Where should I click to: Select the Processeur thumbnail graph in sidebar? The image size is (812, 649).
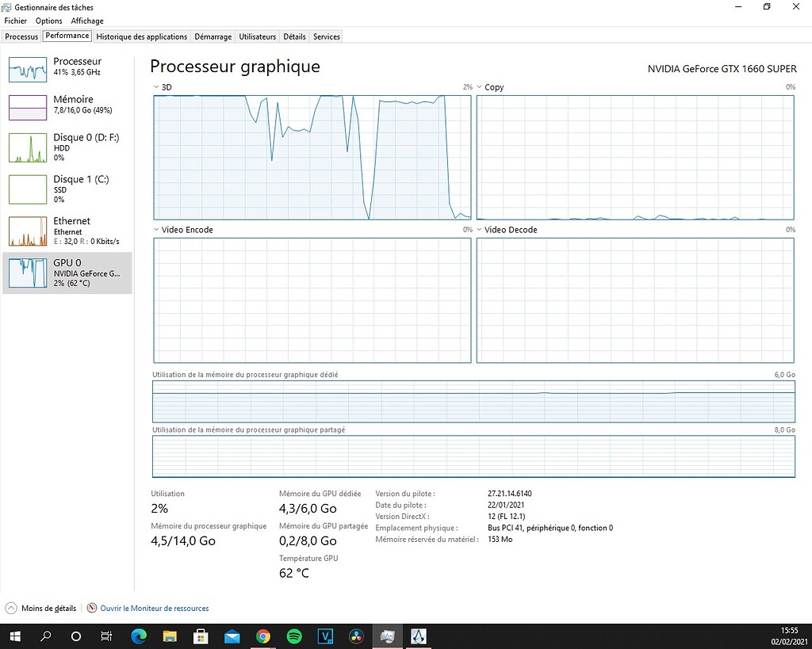coord(28,70)
